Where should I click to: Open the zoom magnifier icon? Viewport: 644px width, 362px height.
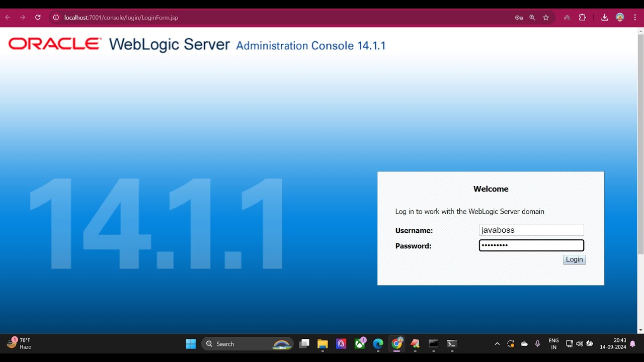pyautogui.click(x=532, y=18)
